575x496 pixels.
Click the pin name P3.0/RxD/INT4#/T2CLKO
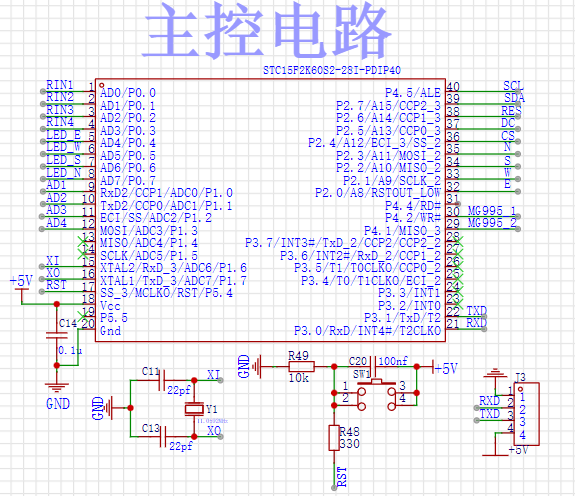click(x=367, y=331)
